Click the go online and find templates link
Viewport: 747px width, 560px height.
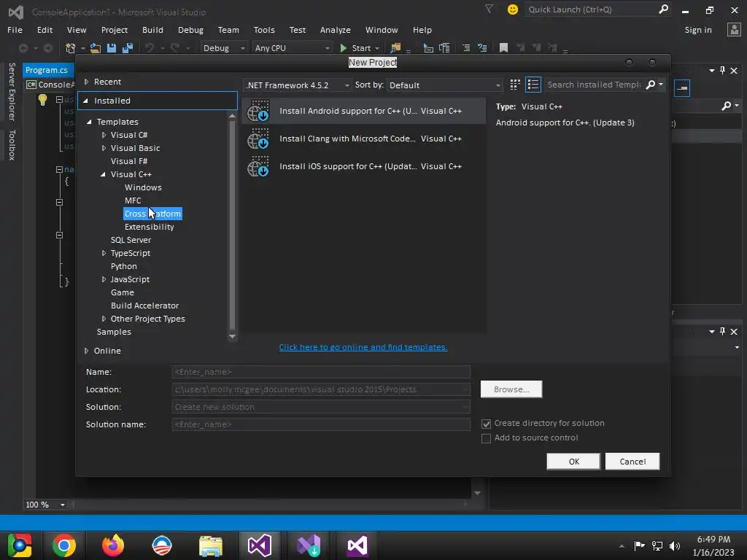click(363, 348)
